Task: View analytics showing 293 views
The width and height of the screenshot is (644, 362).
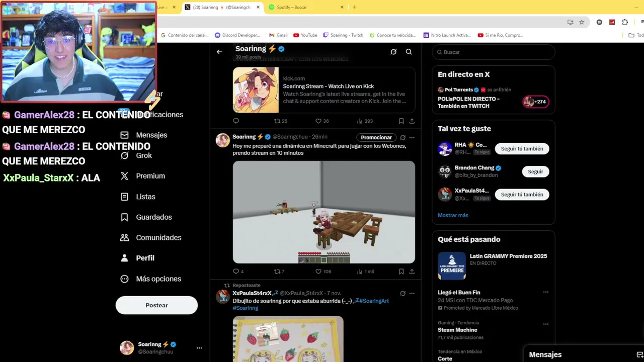Action: pyautogui.click(x=365, y=121)
